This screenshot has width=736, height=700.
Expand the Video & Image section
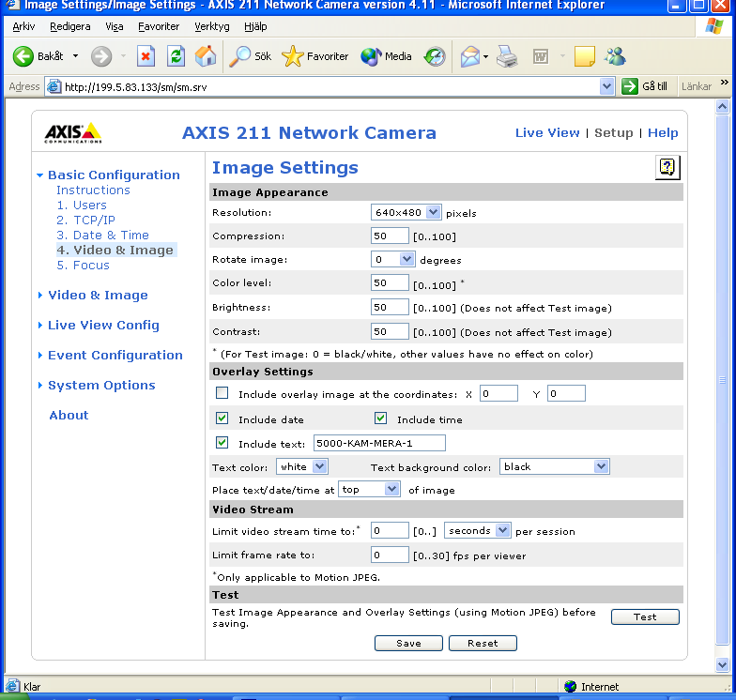click(39, 295)
